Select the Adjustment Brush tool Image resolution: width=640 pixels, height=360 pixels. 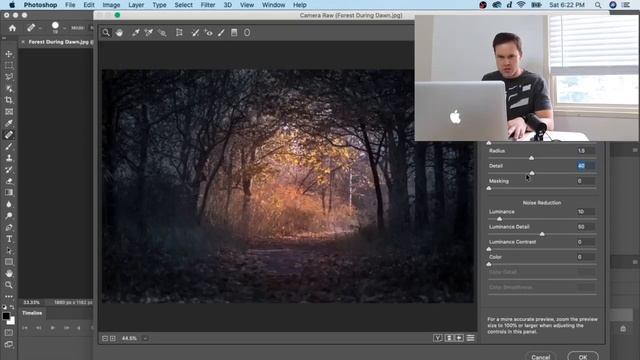pyautogui.click(x=221, y=33)
